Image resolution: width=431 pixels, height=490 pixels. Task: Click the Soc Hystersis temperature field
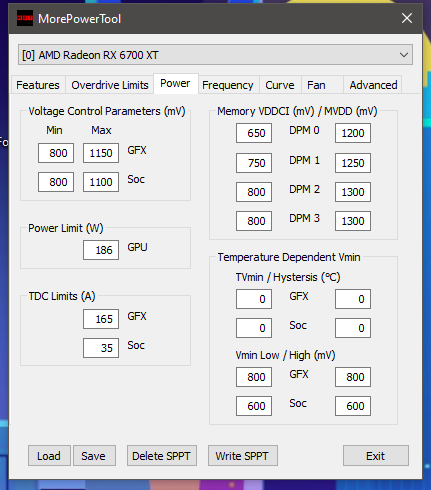point(353,328)
